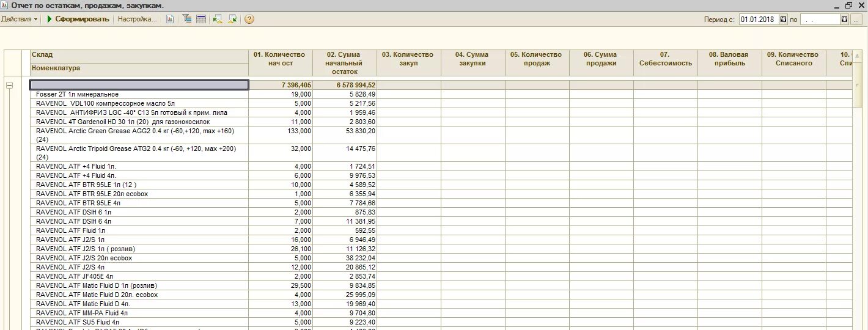Open the calendar for the start date
Image resolution: width=868 pixels, height=330 pixels.
click(x=784, y=19)
